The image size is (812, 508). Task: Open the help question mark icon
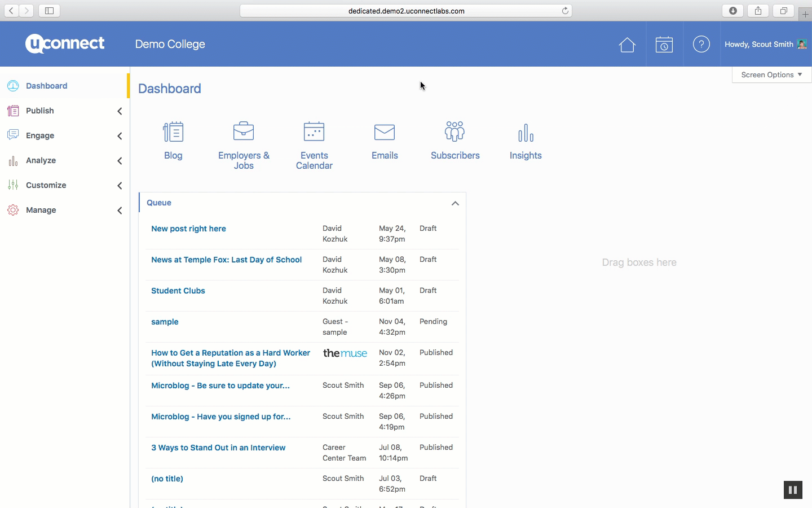click(x=701, y=44)
